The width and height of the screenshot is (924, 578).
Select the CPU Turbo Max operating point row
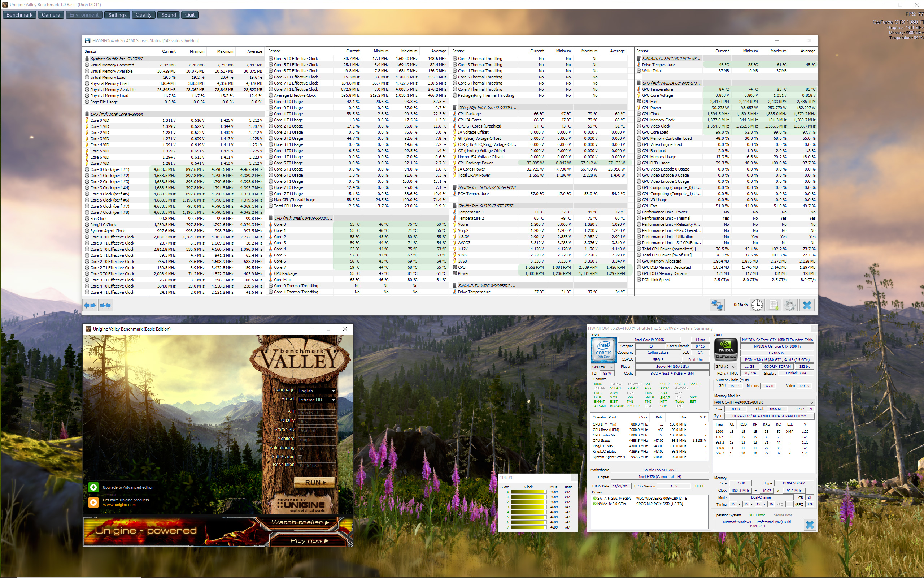(649, 435)
